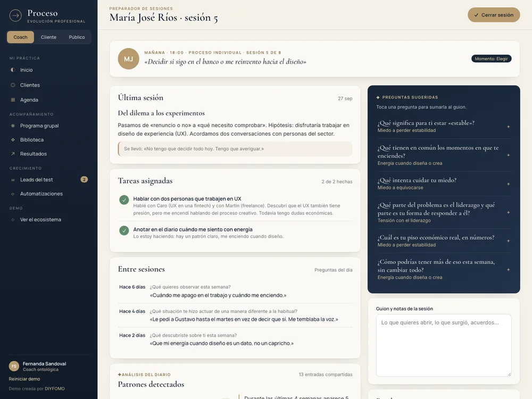Click the Resultados arrow icon
Screen dimensions: 532x399
(13, 154)
